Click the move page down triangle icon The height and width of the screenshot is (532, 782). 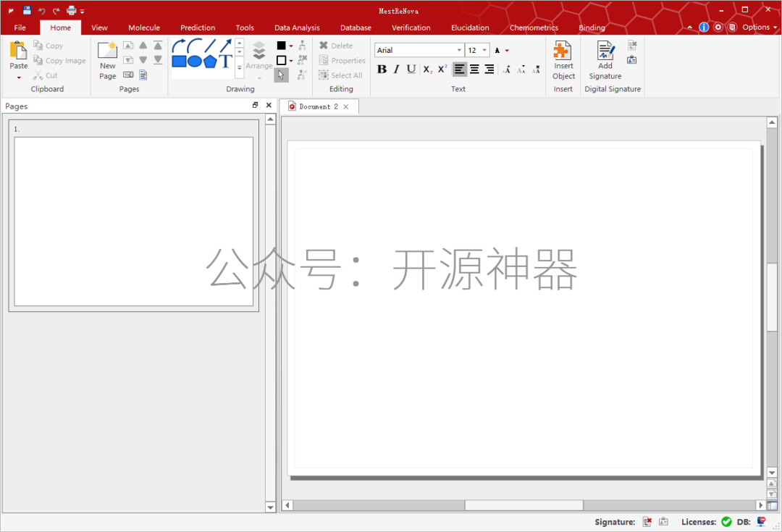coord(143,60)
